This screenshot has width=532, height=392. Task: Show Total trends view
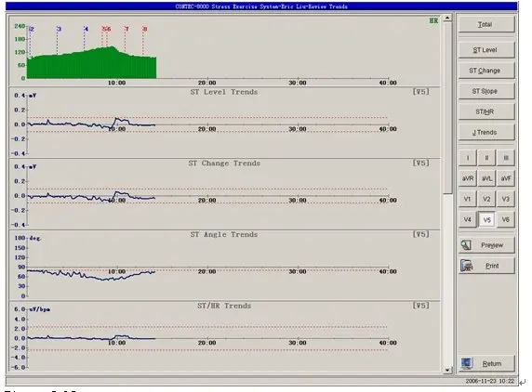(486, 24)
